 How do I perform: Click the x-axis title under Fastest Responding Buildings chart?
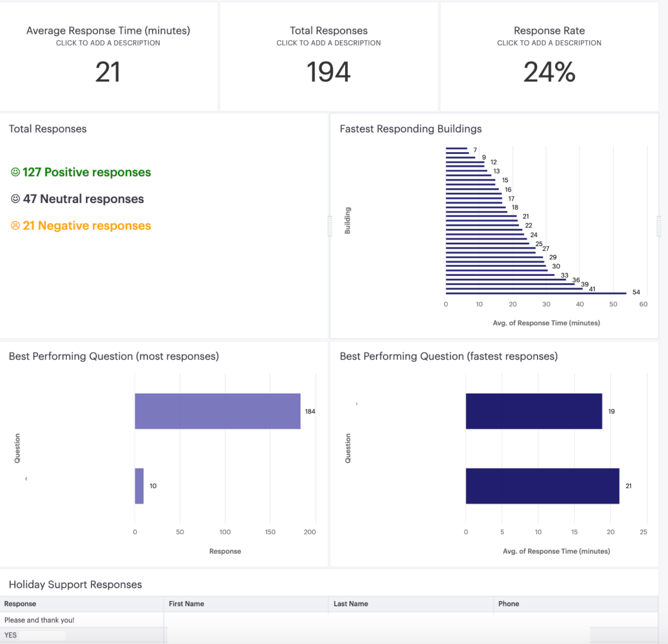click(547, 323)
